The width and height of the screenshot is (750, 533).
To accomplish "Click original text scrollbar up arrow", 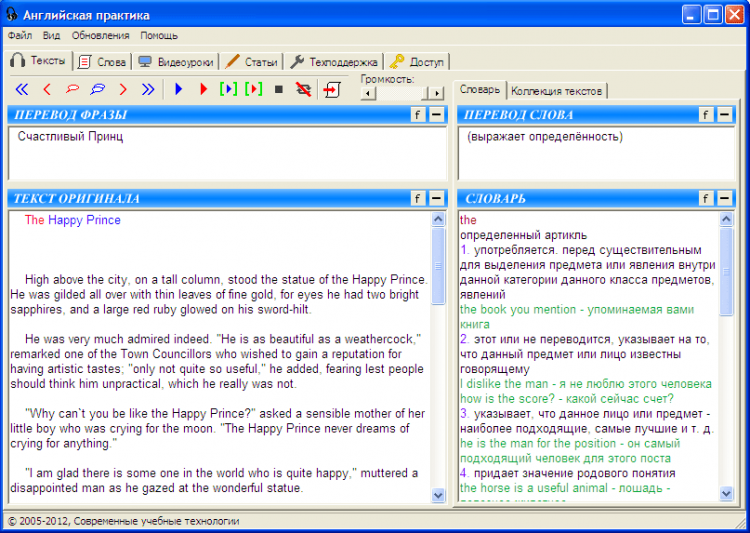I will [x=438, y=219].
